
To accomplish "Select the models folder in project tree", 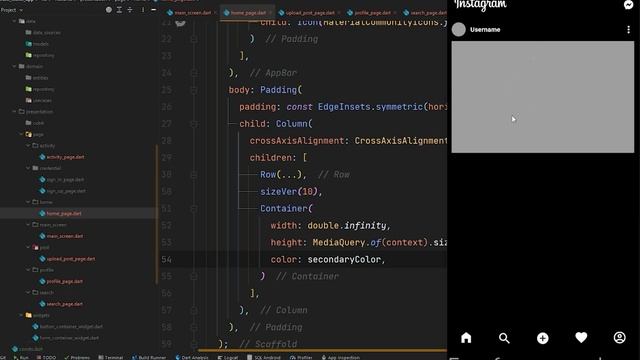I will (37, 44).
